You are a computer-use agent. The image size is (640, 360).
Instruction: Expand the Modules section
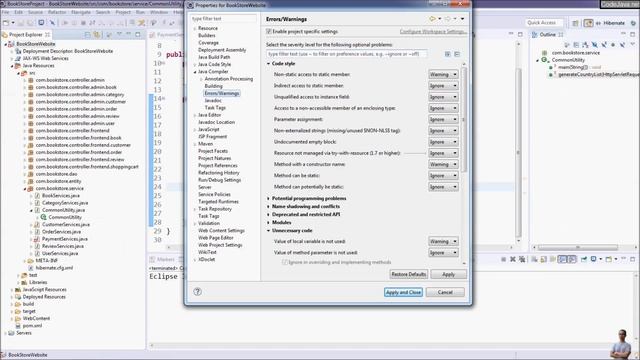269,222
